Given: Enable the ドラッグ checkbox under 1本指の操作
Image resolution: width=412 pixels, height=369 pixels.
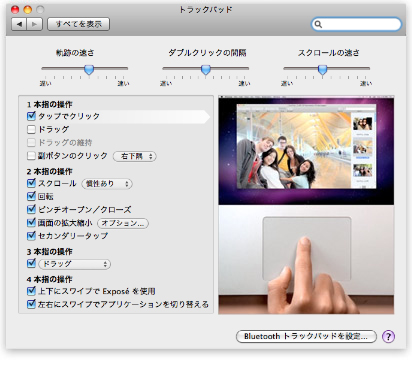Looking at the screenshot, I should [31, 129].
